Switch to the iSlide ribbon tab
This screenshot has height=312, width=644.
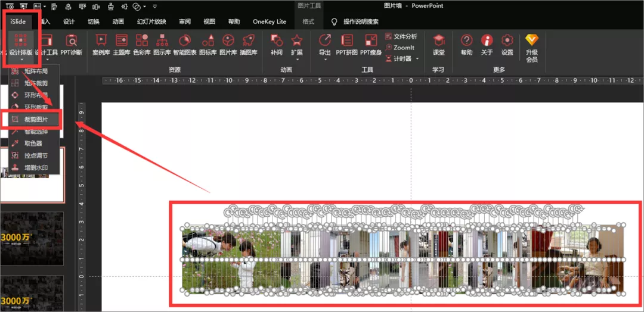18,21
